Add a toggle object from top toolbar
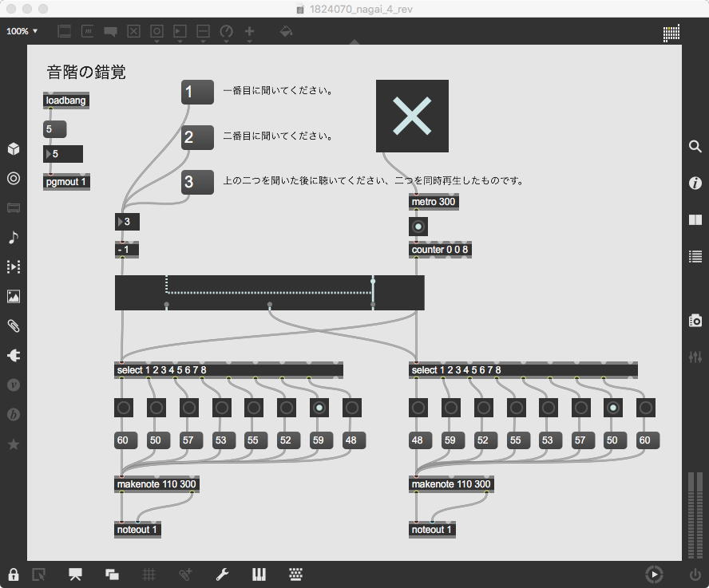 (133, 31)
